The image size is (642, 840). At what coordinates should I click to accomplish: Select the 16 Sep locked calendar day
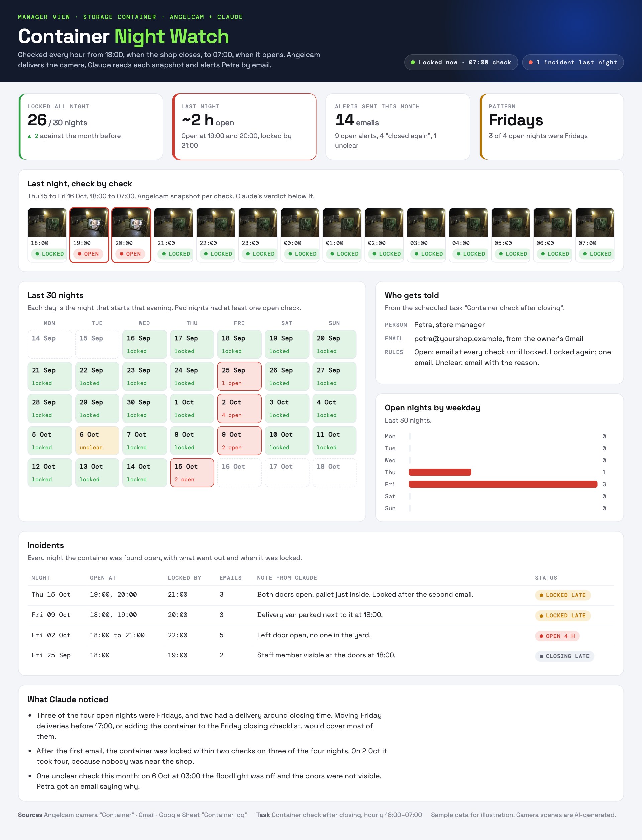144,344
